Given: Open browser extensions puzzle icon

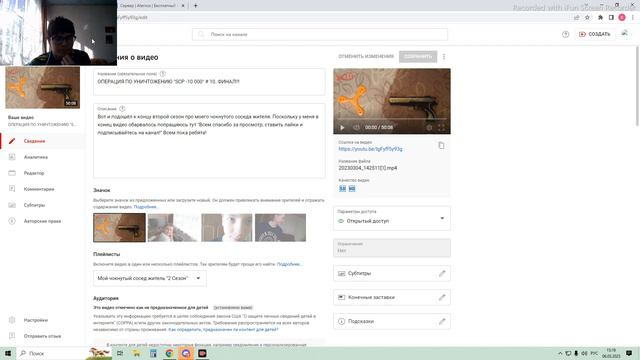Looking at the screenshot, I should pyautogui.click(x=600, y=17).
